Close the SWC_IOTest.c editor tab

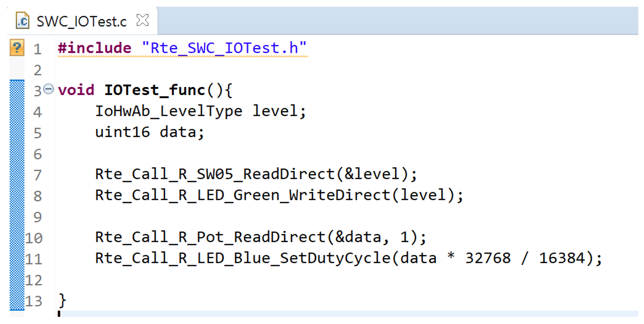tap(142, 21)
